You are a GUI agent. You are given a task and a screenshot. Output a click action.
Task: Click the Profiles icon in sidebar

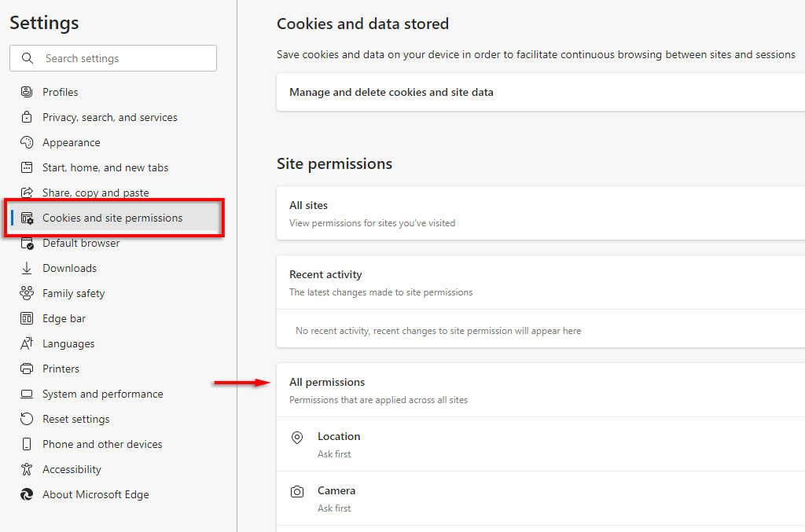pyautogui.click(x=27, y=92)
